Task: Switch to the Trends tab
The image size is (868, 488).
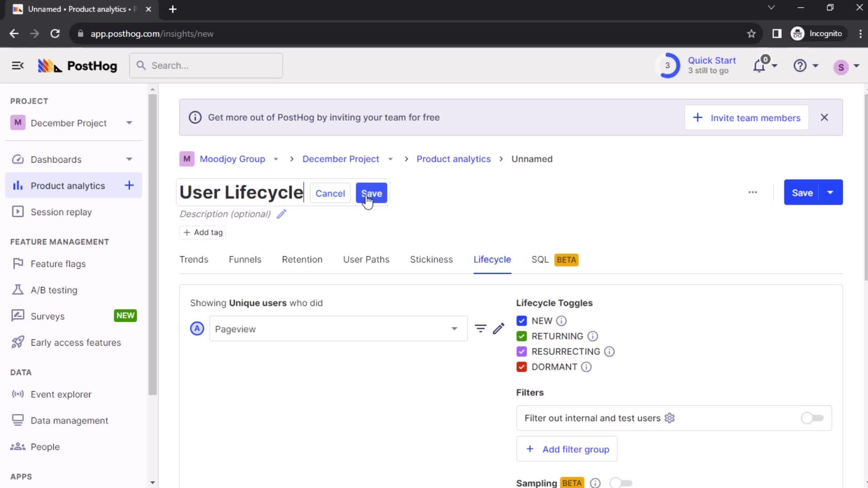Action: click(x=193, y=260)
